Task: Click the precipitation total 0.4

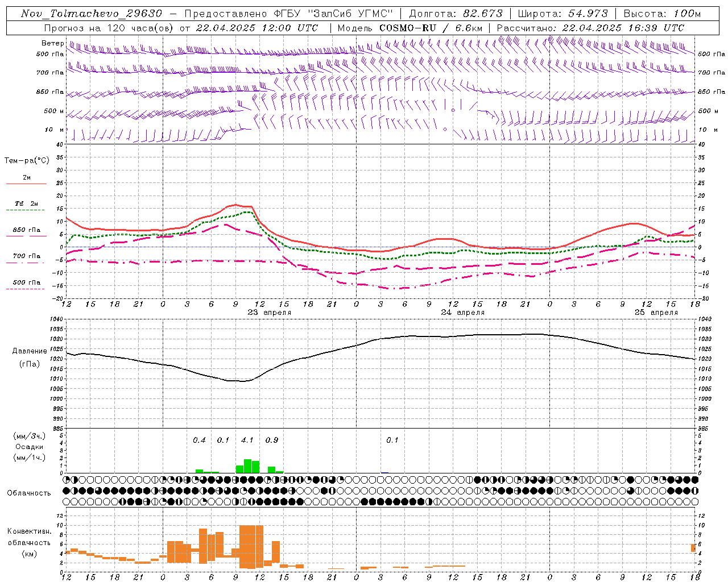Action: pyautogui.click(x=199, y=440)
